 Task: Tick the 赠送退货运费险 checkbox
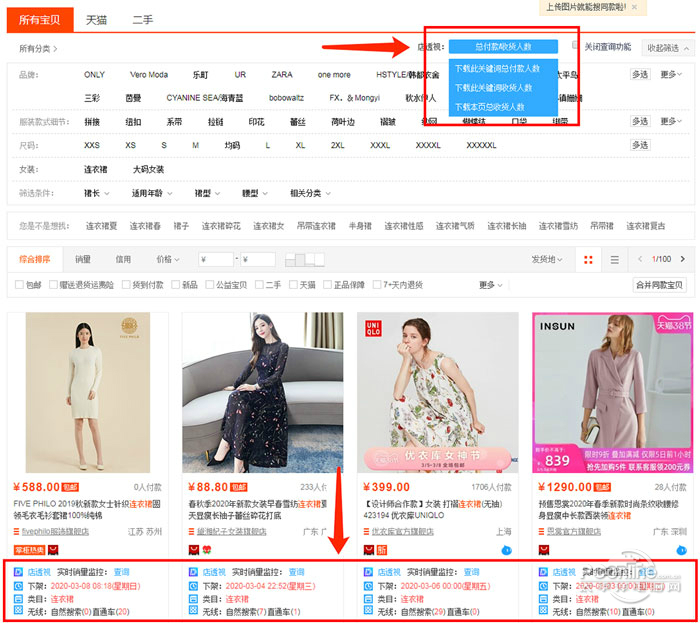click(53, 284)
